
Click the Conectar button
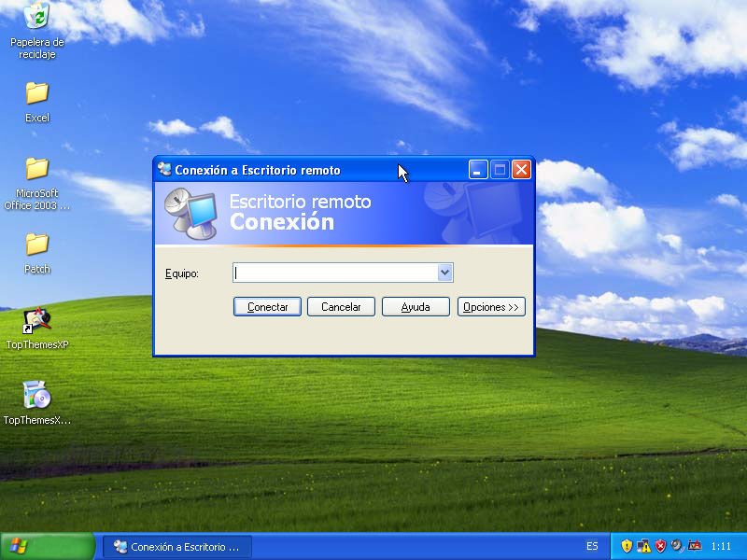[267, 307]
